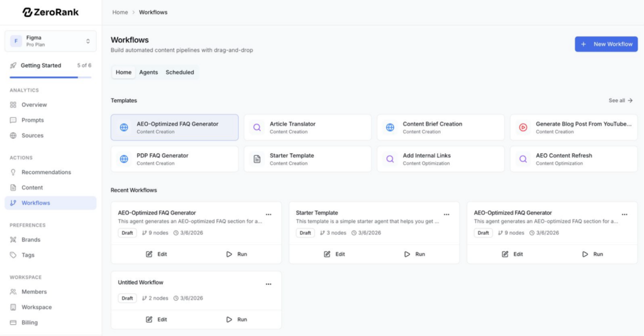
Task: Open the Untitled Workflow three-dot options menu
Action: (269, 284)
